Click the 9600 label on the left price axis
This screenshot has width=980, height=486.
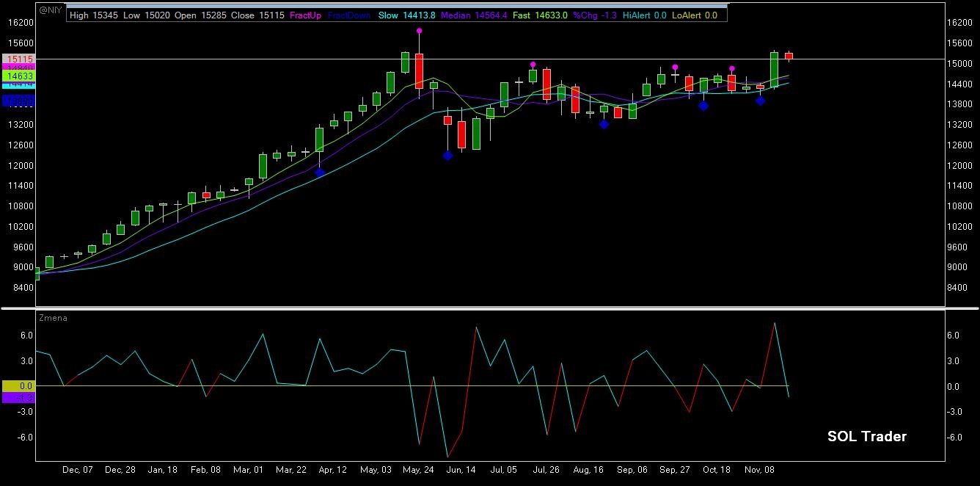tap(23, 247)
